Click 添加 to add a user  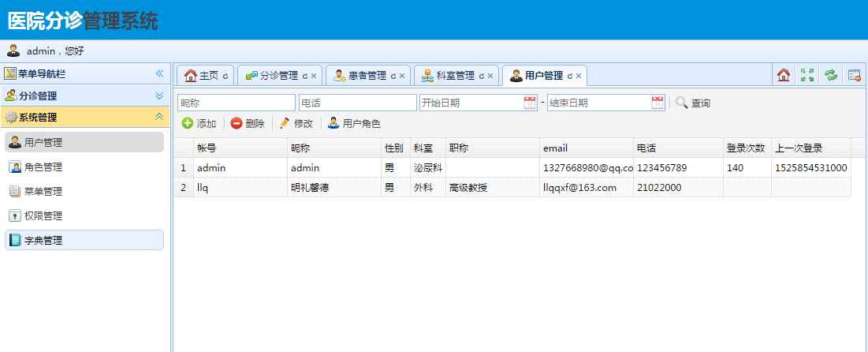point(199,124)
